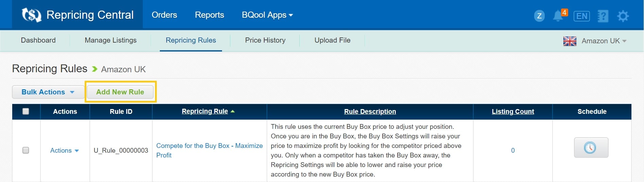Viewport: 644px width, 182px height.
Task: Click the Add New Rule button
Action: coord(120,92)
